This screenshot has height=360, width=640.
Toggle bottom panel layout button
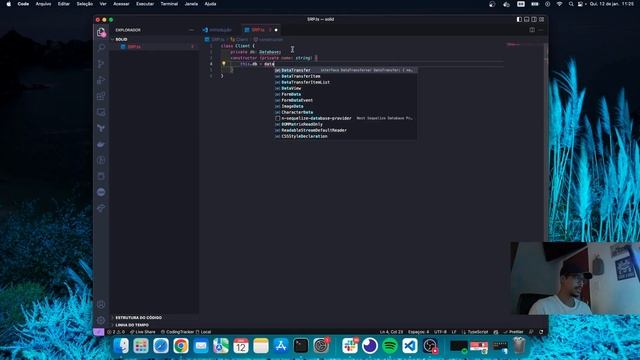point(527,19)
